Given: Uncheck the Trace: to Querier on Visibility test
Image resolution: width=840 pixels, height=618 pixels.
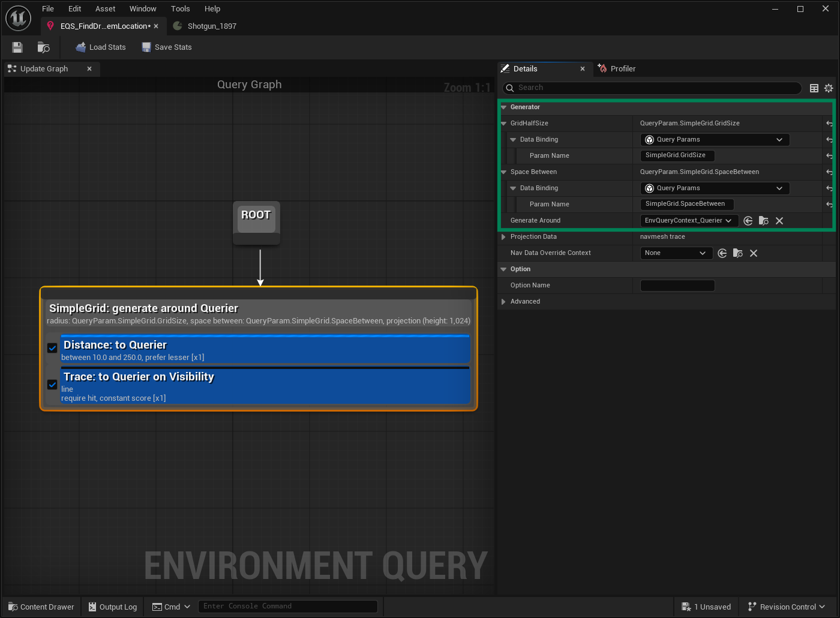Looking at the screenshot, I should coord(52,385).
